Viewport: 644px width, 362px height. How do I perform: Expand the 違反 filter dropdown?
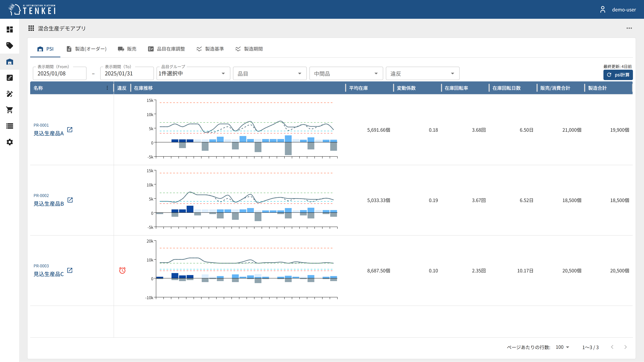(x=422, y=74)
